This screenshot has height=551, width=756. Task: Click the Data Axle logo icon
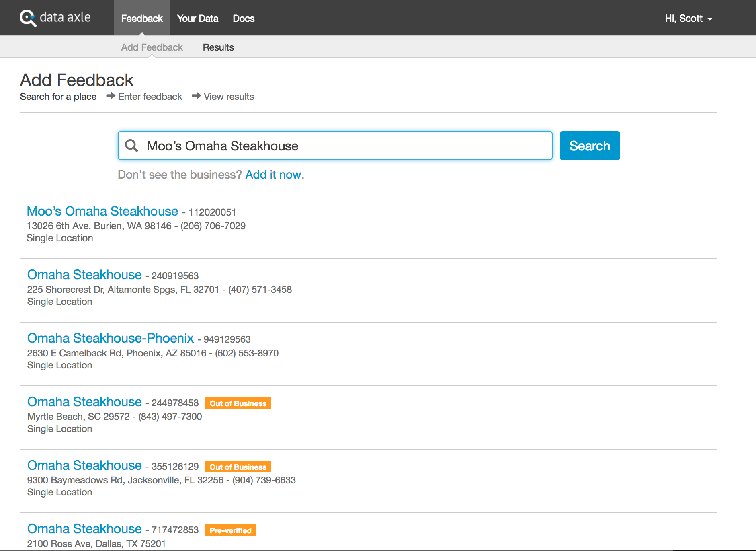(x=28, y=18)
